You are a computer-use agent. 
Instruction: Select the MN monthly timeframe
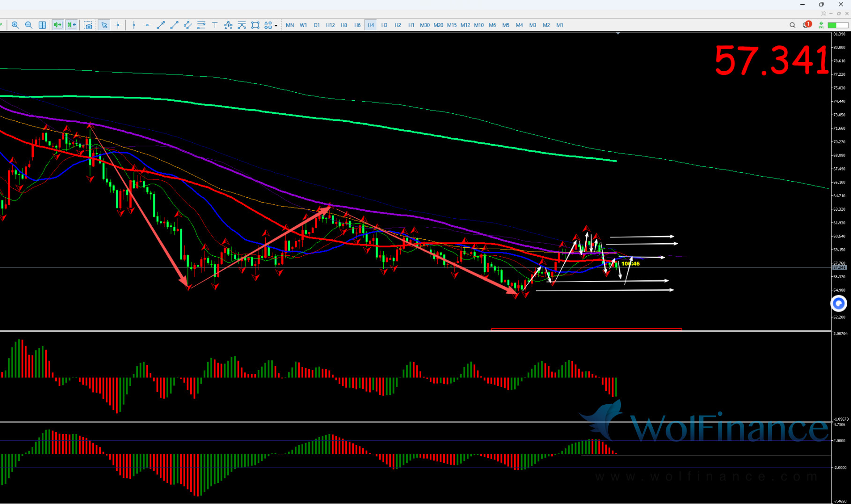(290, 25)
